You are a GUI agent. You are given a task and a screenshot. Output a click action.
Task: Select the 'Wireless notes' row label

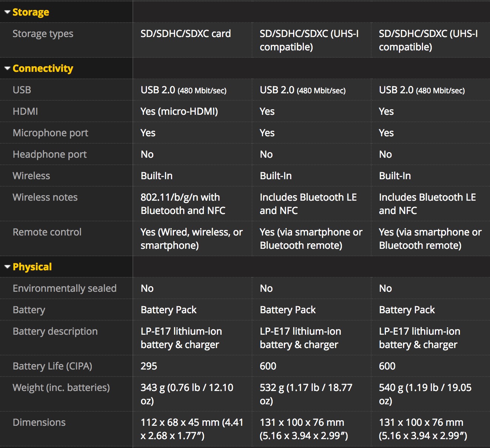[x=45, y=197]
